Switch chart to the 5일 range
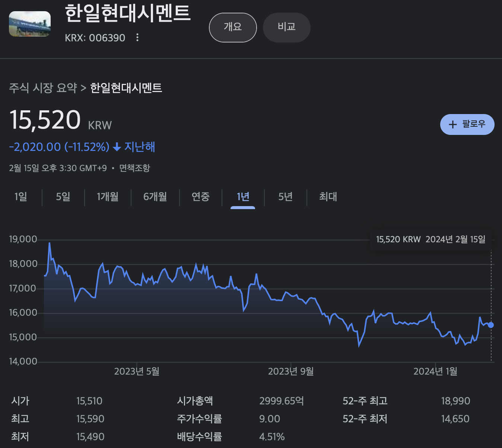The width and height of the screenshot is (502, 448). (63, 196)
